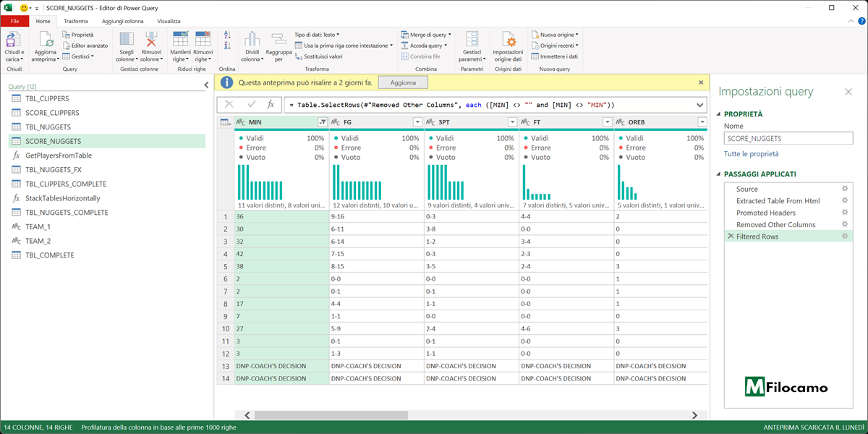Click the Scegli colonne icon
The height and width of the screenshot is (434, 868).
click(127, 40)
